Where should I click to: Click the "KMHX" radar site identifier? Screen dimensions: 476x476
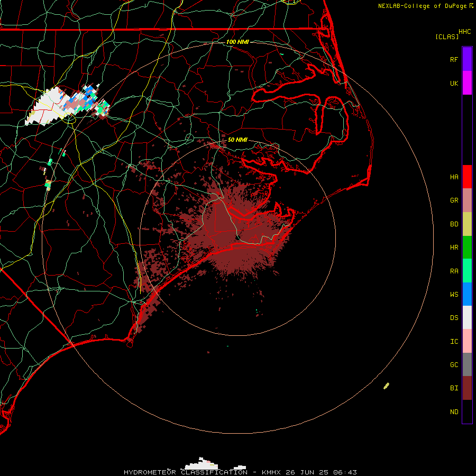point(271,472)
